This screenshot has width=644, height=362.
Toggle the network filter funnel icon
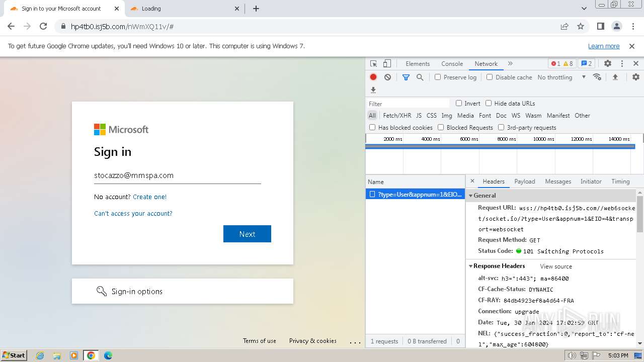point(406,77)
